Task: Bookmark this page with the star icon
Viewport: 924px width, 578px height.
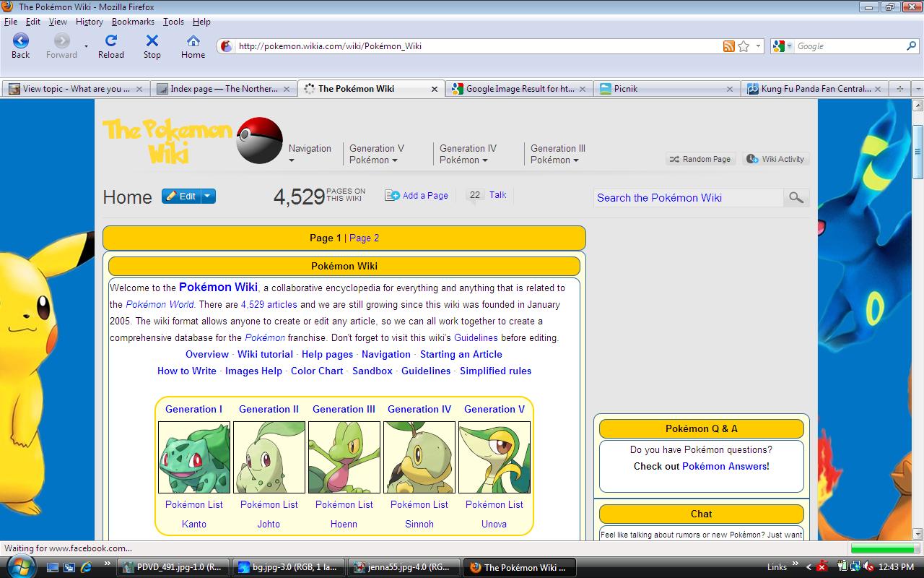Action: click(x=744, y=46)
